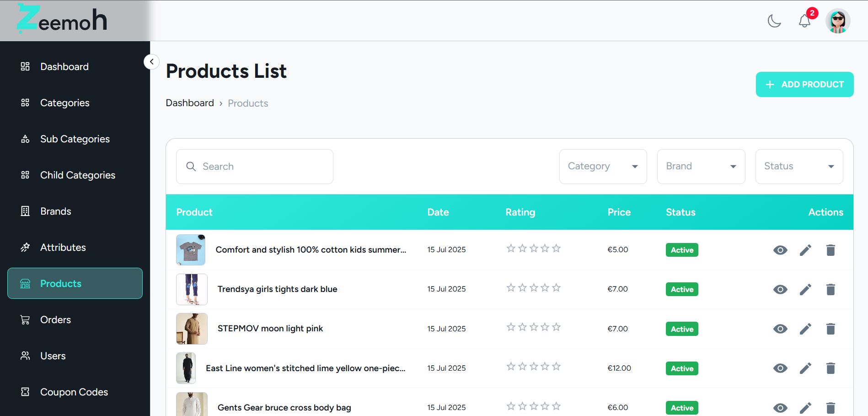
Task: Expand the Brand filter dropdown
Action: 701,167
